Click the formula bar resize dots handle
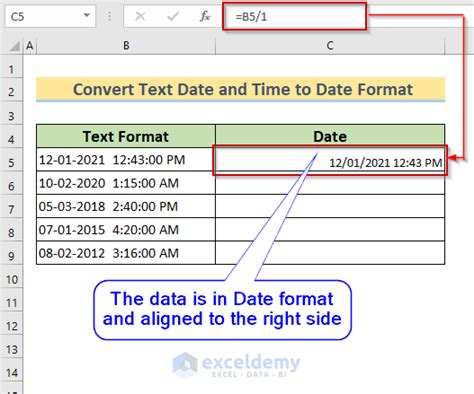 coord(109,16)
